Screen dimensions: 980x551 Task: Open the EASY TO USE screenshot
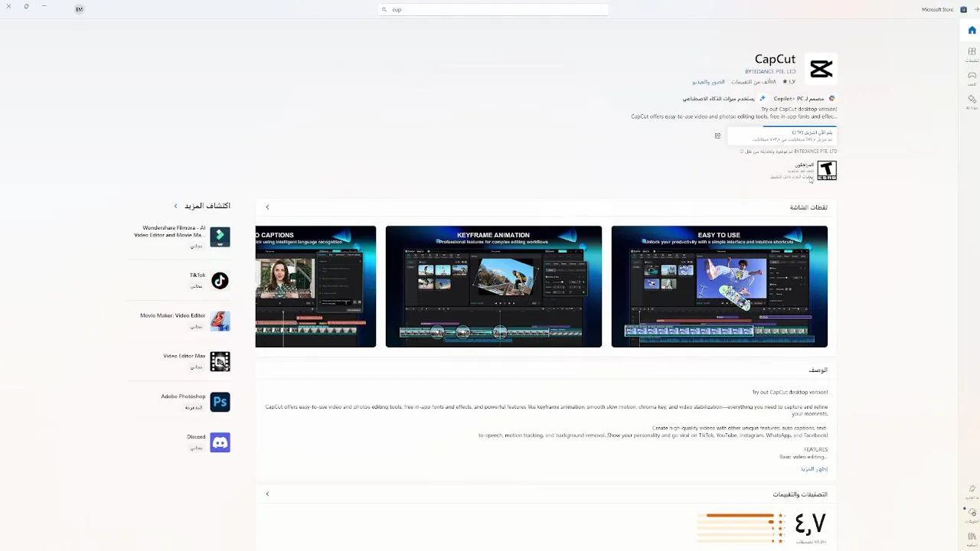pyautogui.click(x=719, y=286)
